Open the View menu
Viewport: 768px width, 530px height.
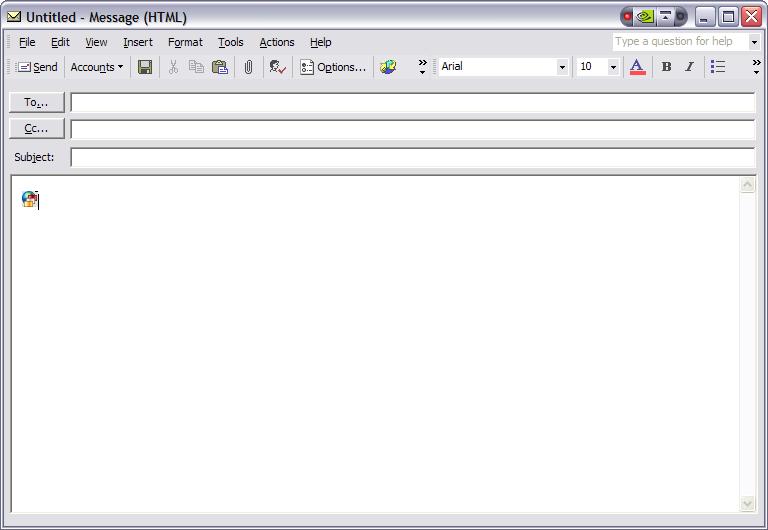pos(96,43)
